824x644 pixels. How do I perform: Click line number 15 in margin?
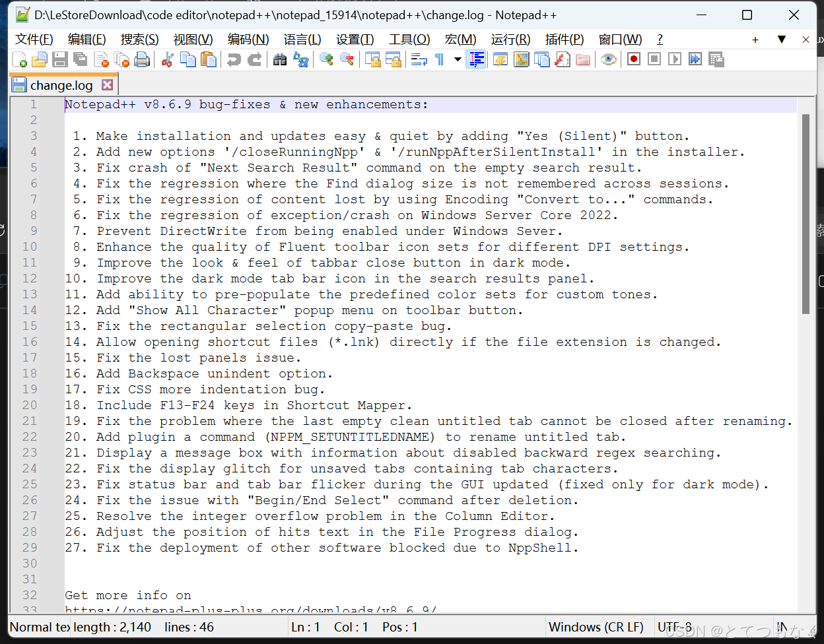(x=30, y=326)
